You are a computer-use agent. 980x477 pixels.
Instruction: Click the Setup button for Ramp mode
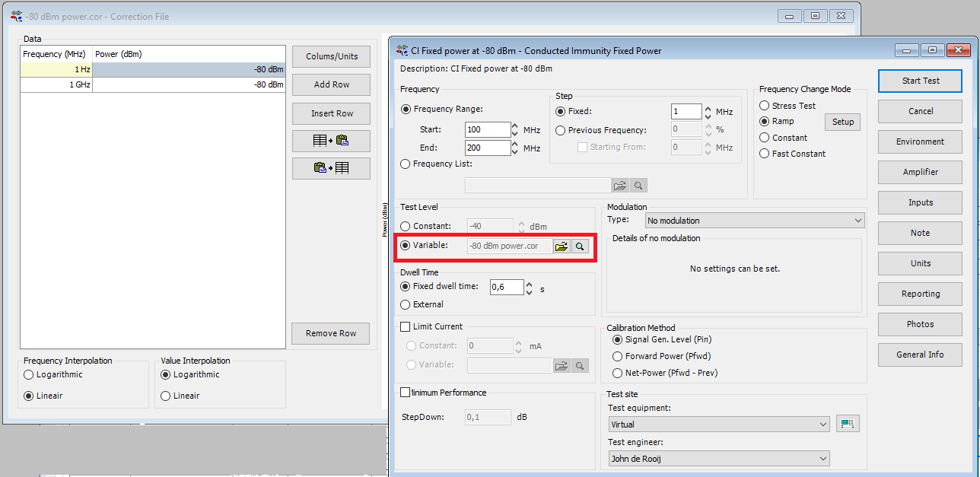[x=842, y=122]
